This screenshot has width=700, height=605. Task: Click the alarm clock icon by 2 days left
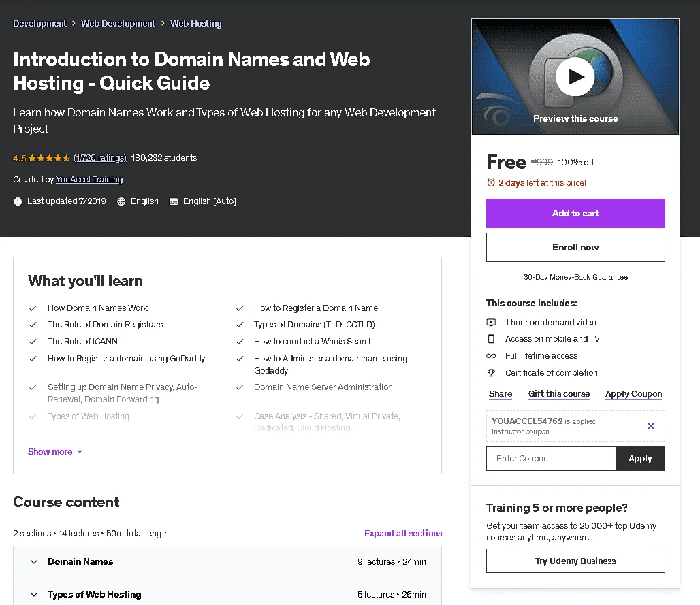point(491,182)
